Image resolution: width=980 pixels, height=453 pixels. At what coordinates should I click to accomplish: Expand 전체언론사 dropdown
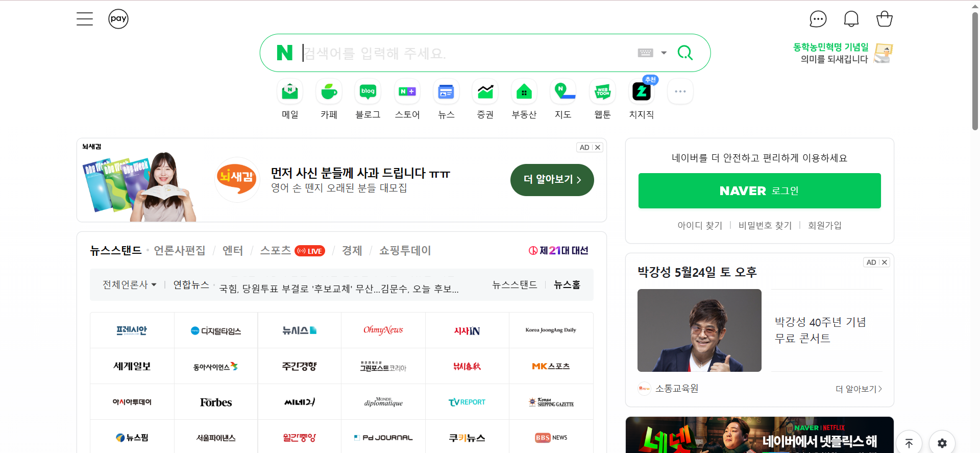pyautogui.click(x=130, y=284)
